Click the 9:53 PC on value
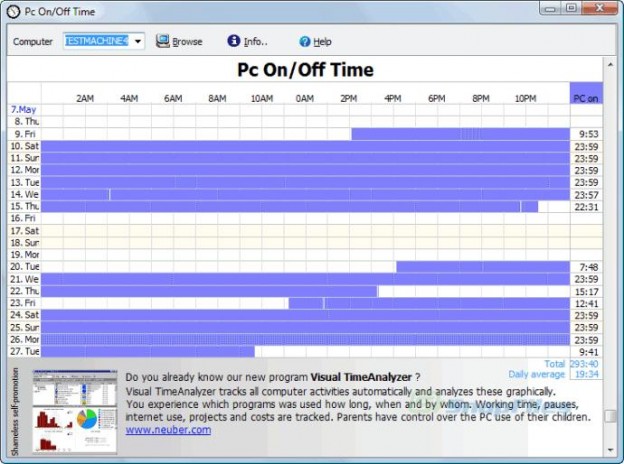Screen dimensions: 624x464 [589, 134]
